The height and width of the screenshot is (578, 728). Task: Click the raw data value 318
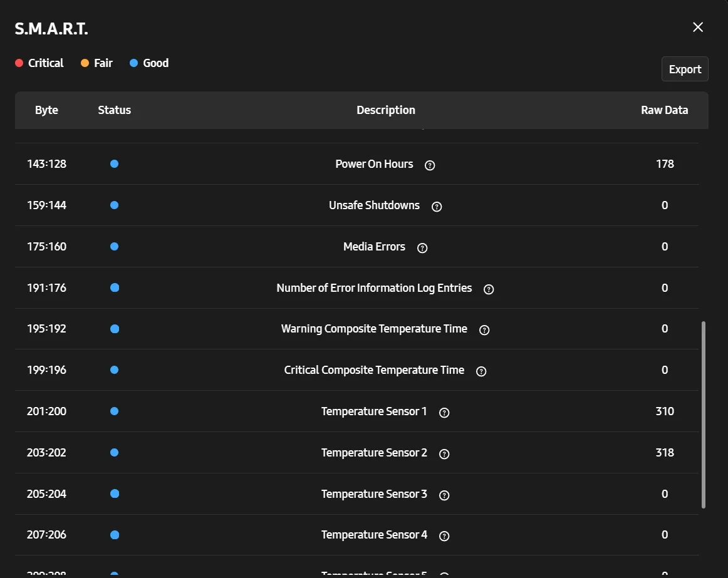[665, 453]
